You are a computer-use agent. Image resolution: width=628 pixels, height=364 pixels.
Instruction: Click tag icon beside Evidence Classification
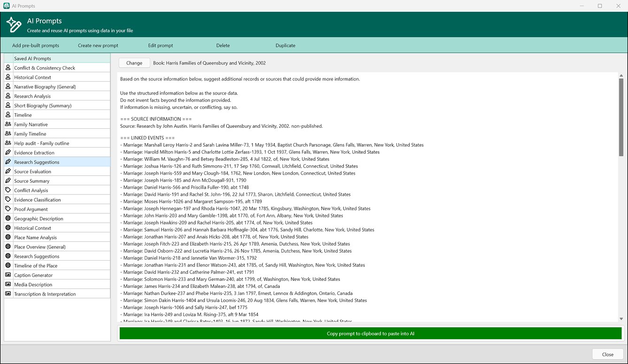[8, 199]
